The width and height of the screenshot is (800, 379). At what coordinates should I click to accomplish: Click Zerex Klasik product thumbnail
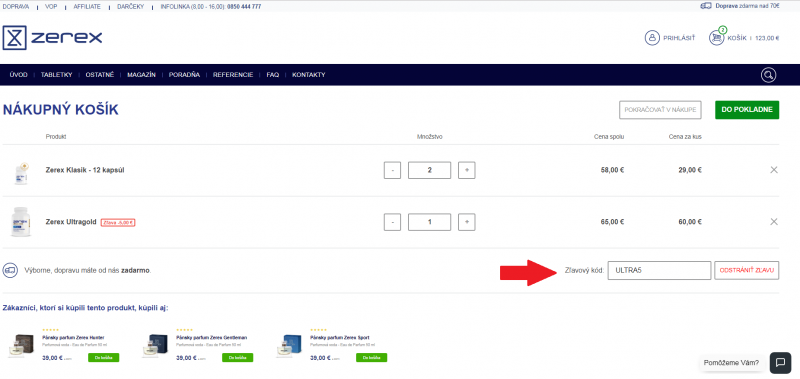click(x=21, y=173)
